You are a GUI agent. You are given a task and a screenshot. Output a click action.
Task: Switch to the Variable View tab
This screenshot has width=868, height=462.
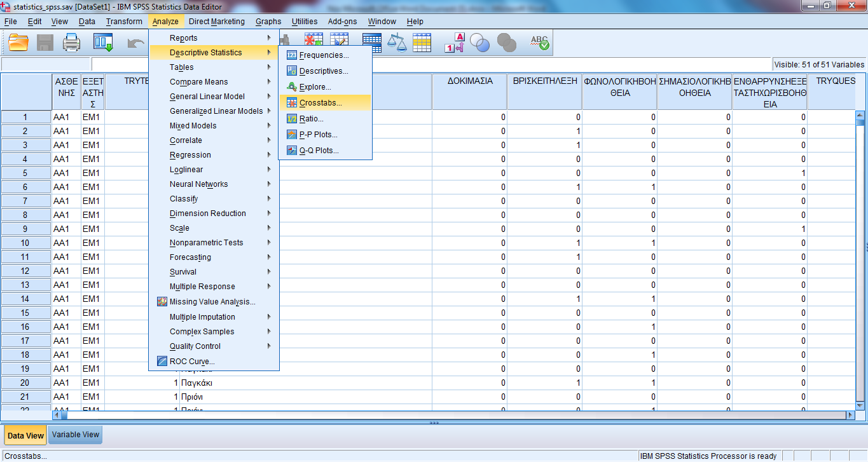click(76, 435)
